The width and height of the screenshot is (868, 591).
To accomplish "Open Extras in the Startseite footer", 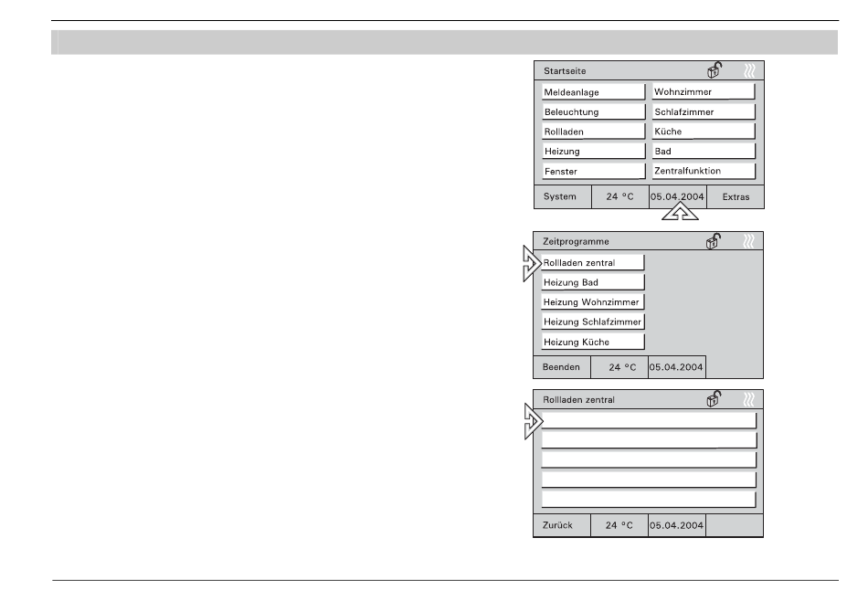I will click(x=736, y=196).
